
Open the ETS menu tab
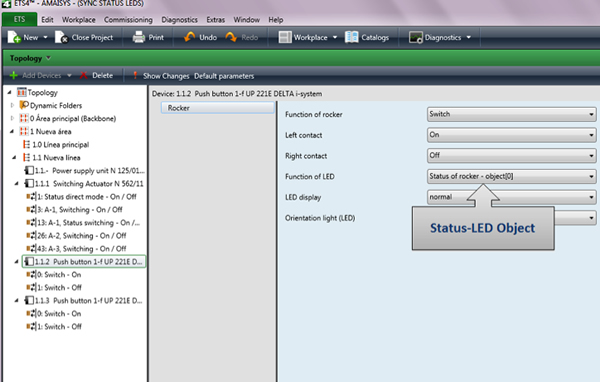20,20
